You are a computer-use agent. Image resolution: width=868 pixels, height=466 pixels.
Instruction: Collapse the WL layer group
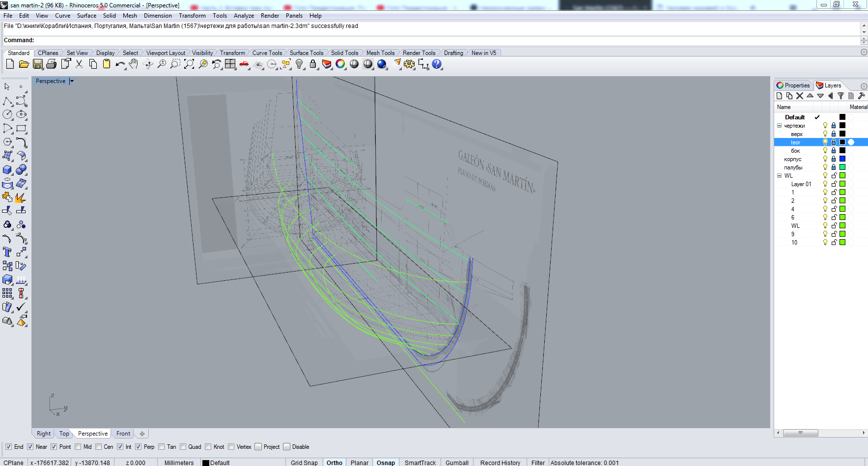click(779, 176)
